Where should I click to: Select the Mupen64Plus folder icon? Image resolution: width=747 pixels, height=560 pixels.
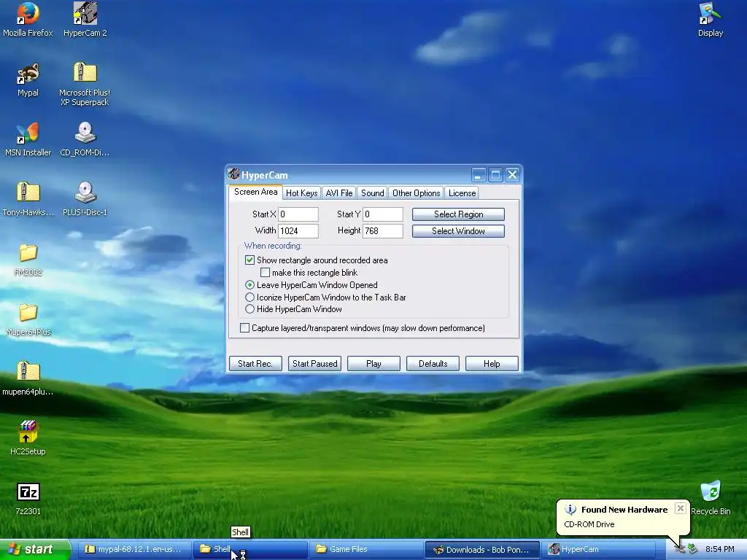(x=28, y=319)
